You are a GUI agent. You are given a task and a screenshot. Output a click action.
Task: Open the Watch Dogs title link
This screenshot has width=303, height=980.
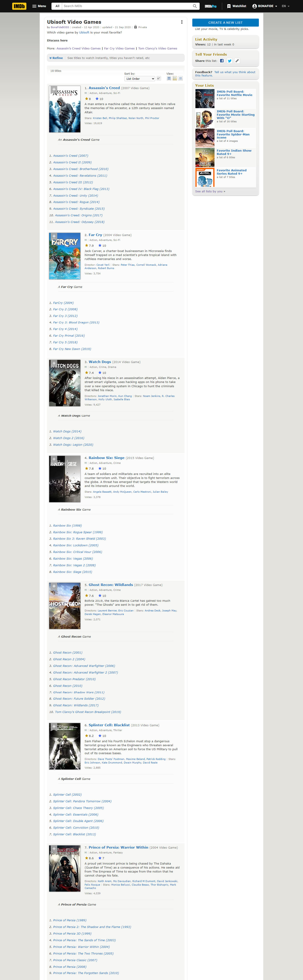tap(100, 362)
